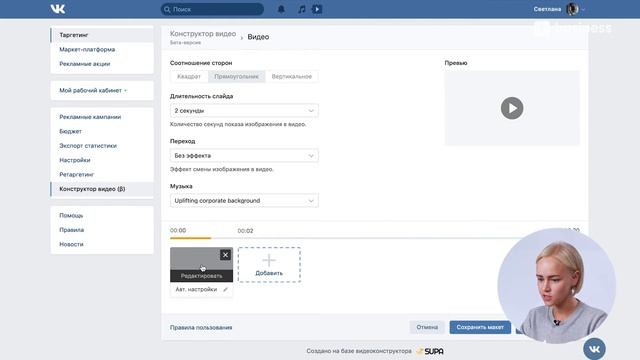Screen dimensions: 640x360
Task: Open Новости in the sidebar
Action: point(102,244)
